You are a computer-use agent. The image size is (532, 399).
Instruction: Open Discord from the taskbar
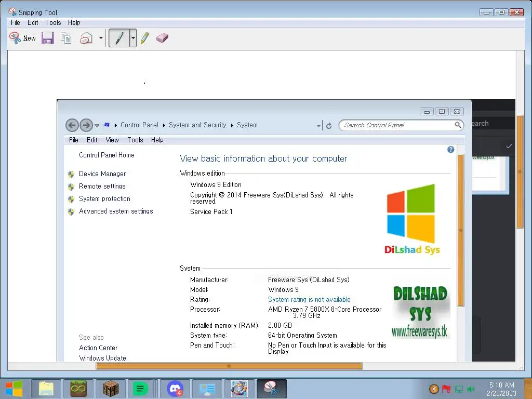point(175,389)
